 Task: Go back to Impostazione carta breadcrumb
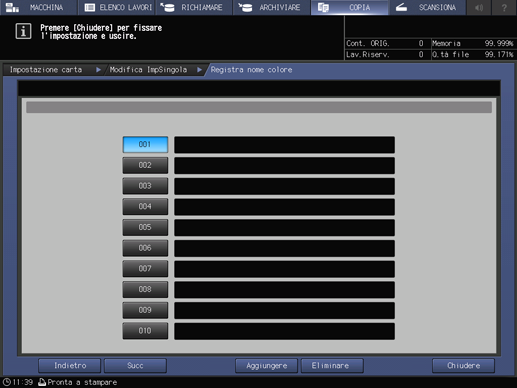46,70
